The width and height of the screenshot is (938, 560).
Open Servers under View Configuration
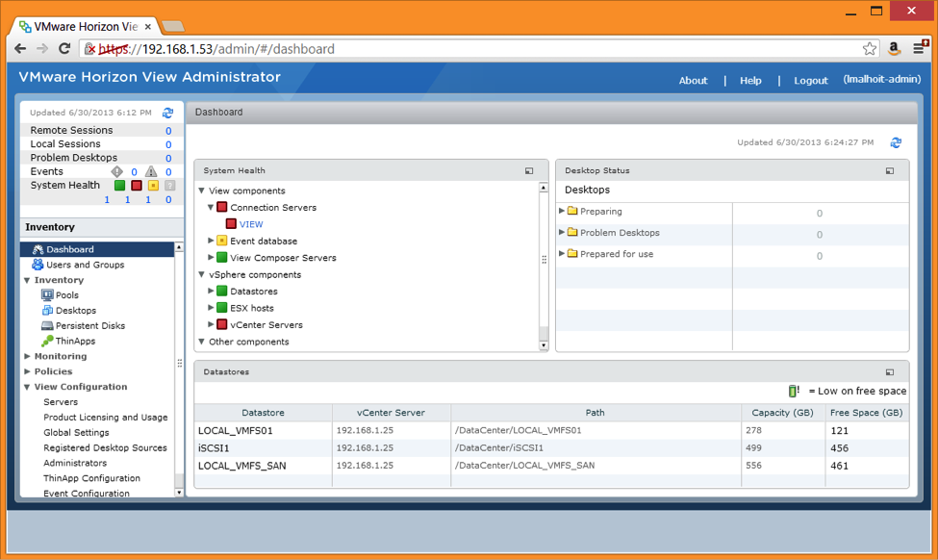pyautogui.click(x=61, y=402)
